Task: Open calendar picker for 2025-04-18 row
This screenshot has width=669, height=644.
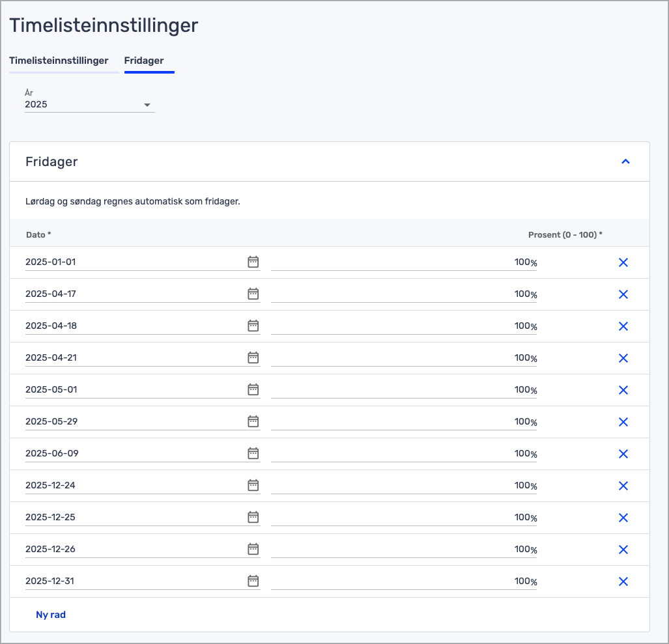Action: click(x=253, y=326)
